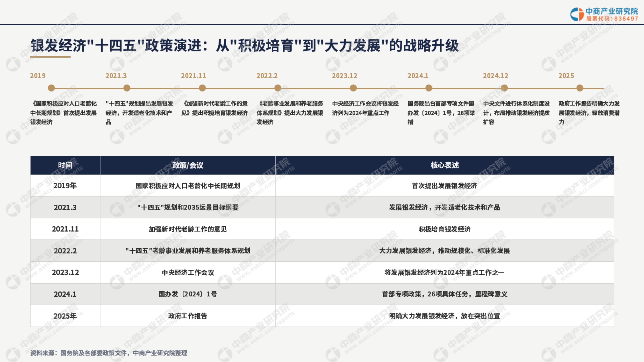Select the cell 国办发〔2024〕1号
Viewport: 644px width, 362px height.
[188, 294]
